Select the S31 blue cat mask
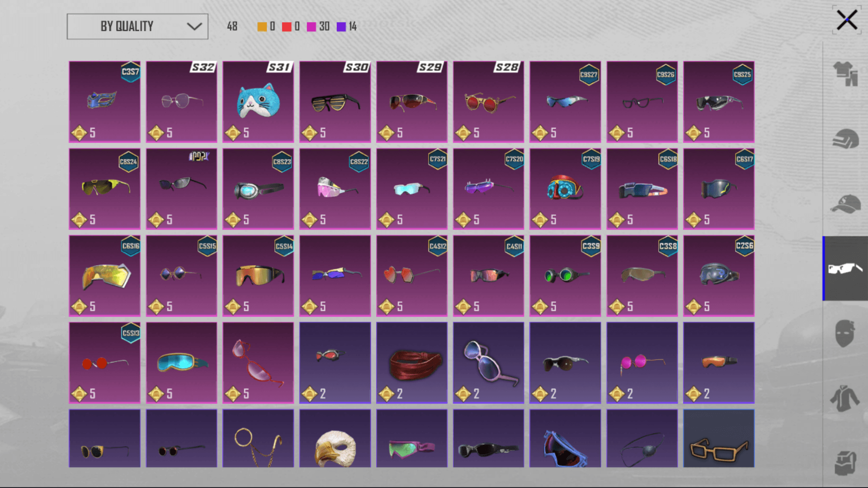The width and height of the screenshot is (868, 488). (x=258, y=102)
